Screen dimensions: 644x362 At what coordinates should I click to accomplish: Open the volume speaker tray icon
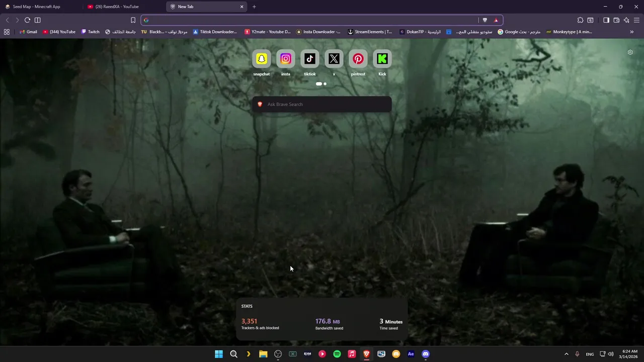pos(611,354)
